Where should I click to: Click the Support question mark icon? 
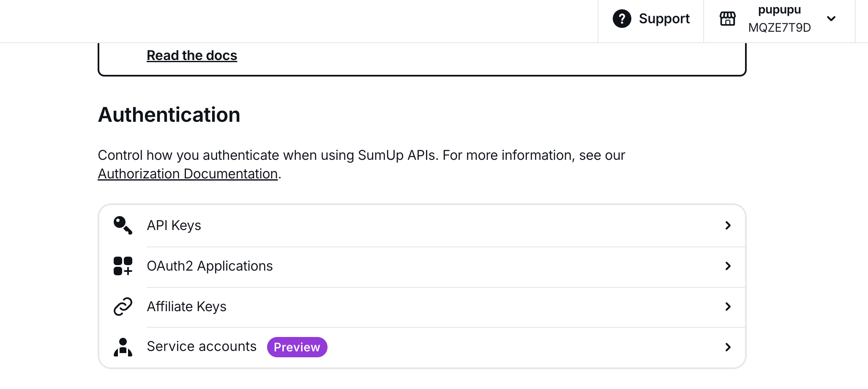click(622, 19)
